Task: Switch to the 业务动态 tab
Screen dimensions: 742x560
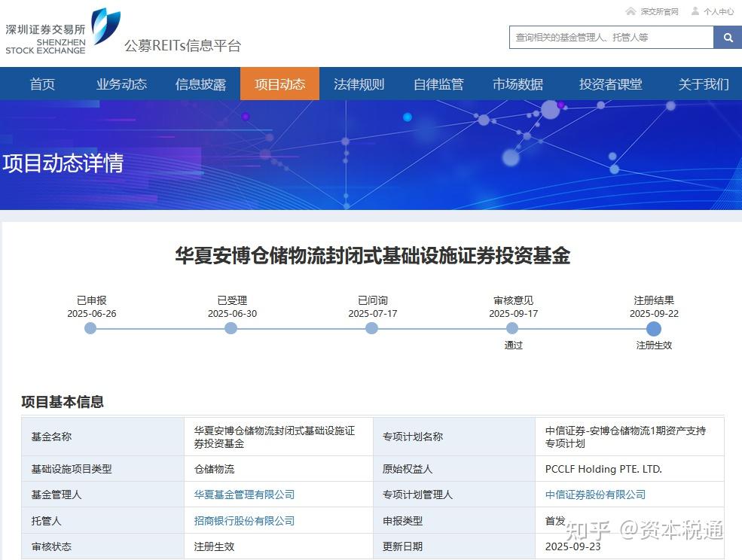Action: pyautogui.click(x=121, y=84)
